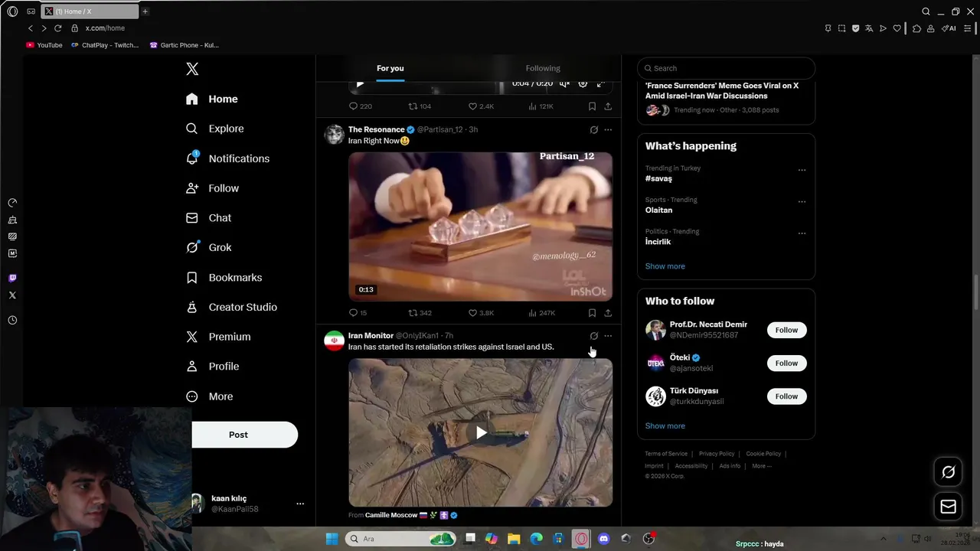
Task: Click the X search box
Action: coord(726,68)
